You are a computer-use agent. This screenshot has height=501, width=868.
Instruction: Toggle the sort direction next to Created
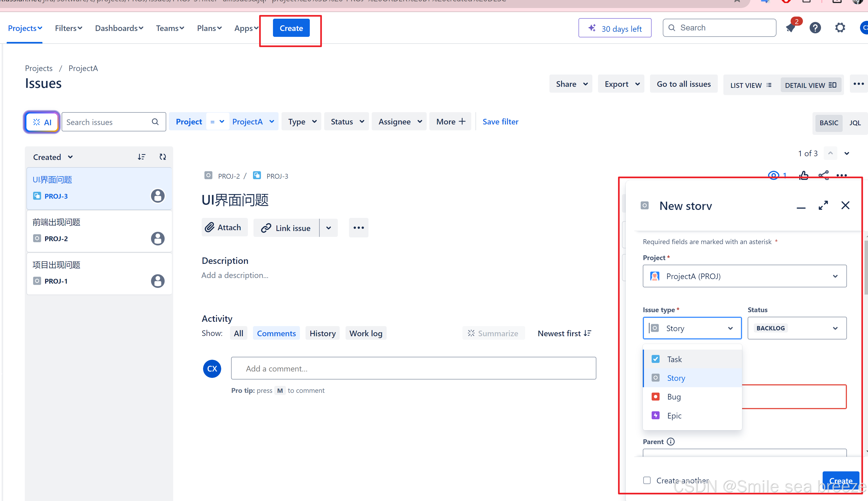pyautogui.click(x=142, y=156)
